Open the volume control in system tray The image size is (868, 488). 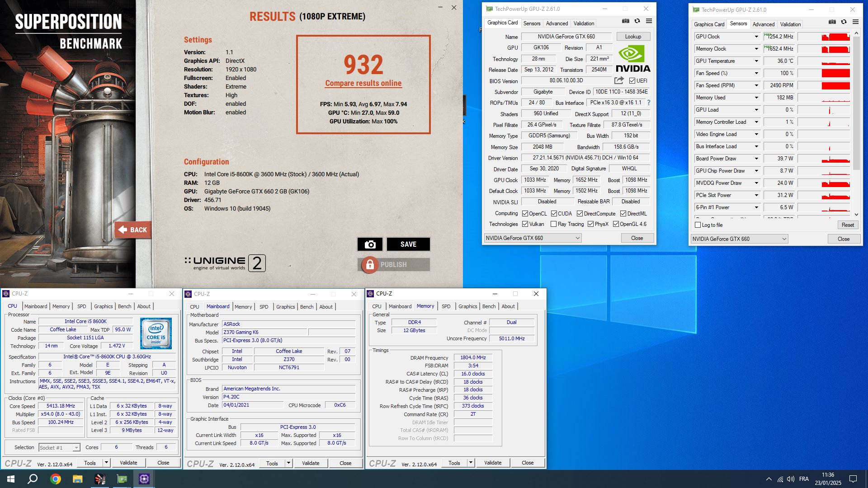[x=791, y=479]
